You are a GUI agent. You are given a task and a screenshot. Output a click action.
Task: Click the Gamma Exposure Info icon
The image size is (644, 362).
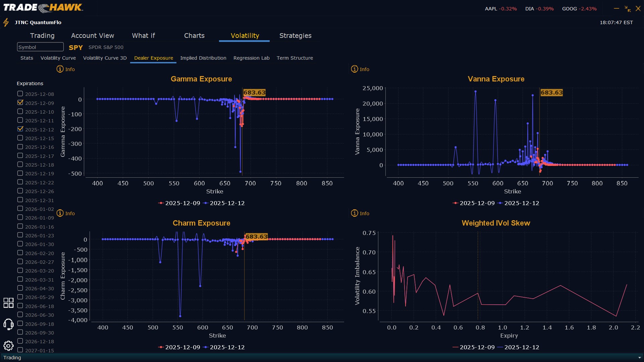tap(60, 69)
